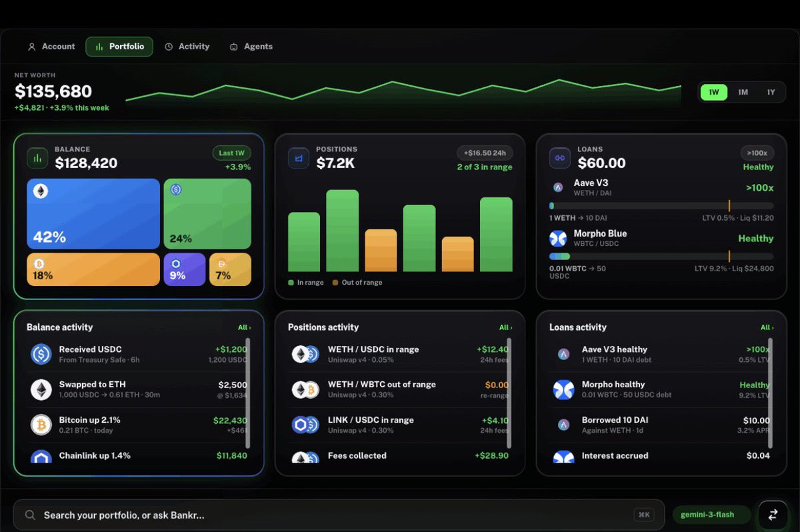Click the Balance activity scrollbar
Image resolution: width=800 pixels, height=532 pixels.
(x=248, y=393)
